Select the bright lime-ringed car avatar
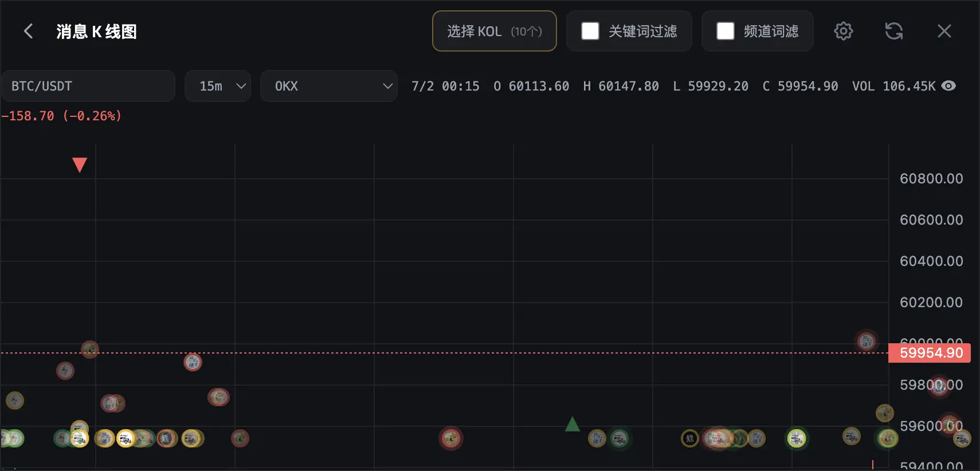This screenshot has width=980, height=471. 797,439
